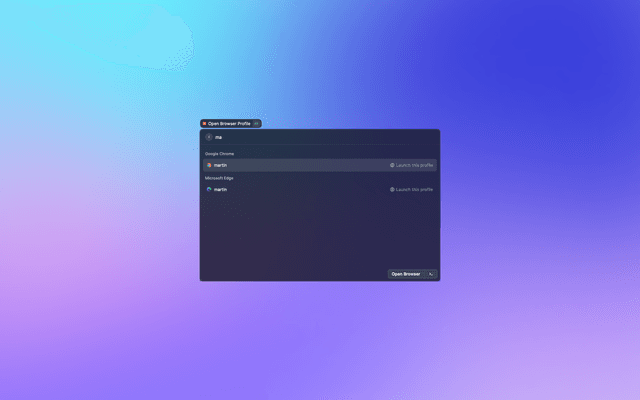
Task: Click the Open Browser Profile title label
Action: click(x=229, y=124)
